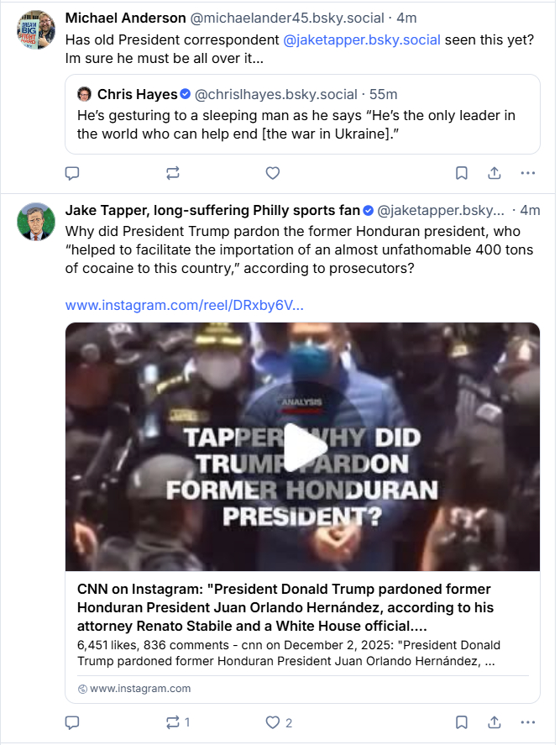Repost Michael Anderson's post
Image resolution: width=560 pixels, height=745 pixels.
(x=173, y=173)
